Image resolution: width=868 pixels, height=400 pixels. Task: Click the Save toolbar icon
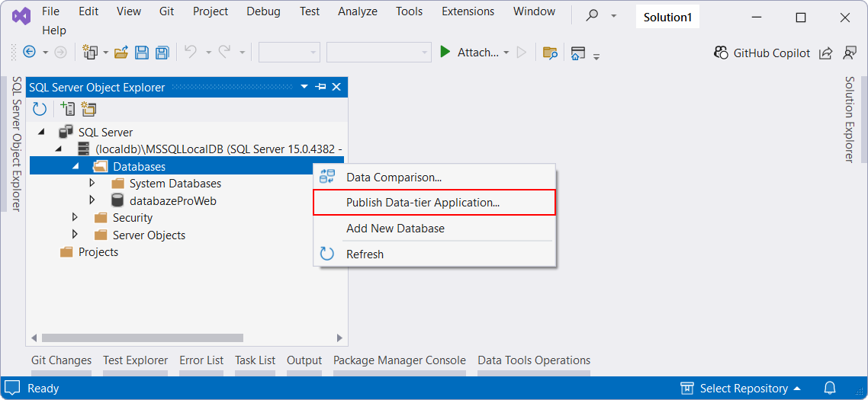click(142, 53)
